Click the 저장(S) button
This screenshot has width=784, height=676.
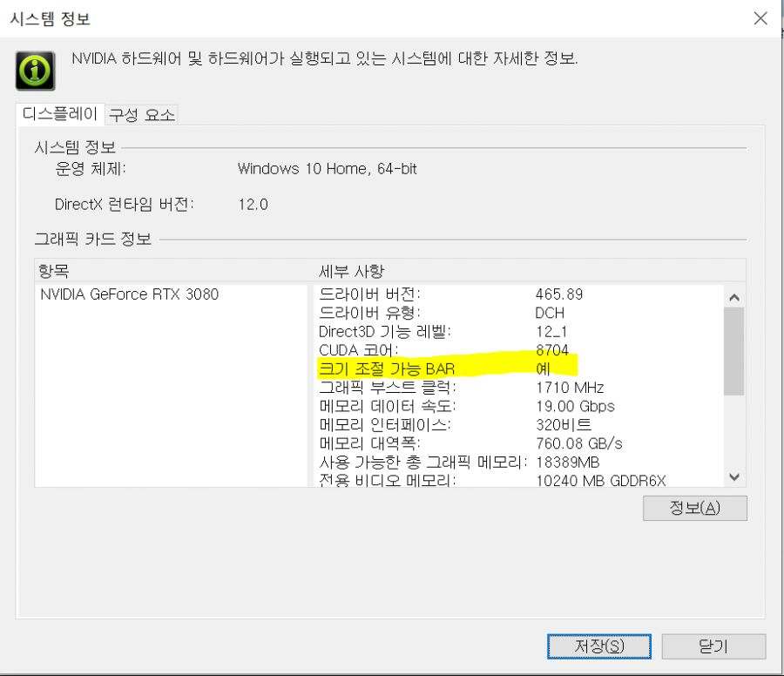(x=599, y=646)
